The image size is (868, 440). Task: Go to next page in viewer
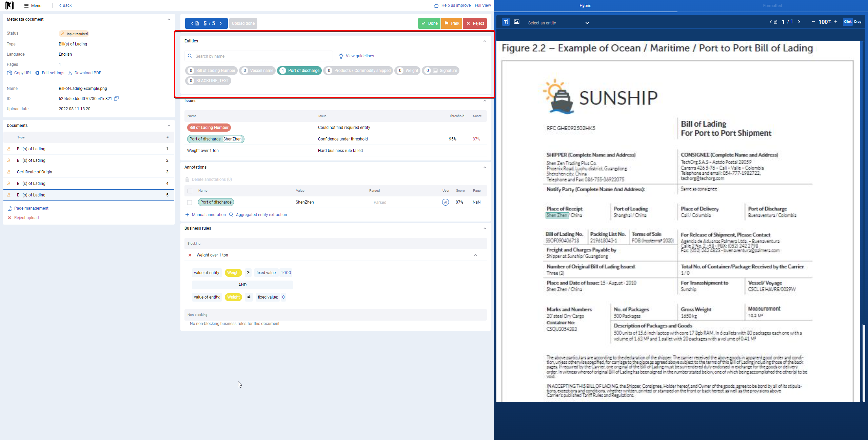tap(799, 22)
